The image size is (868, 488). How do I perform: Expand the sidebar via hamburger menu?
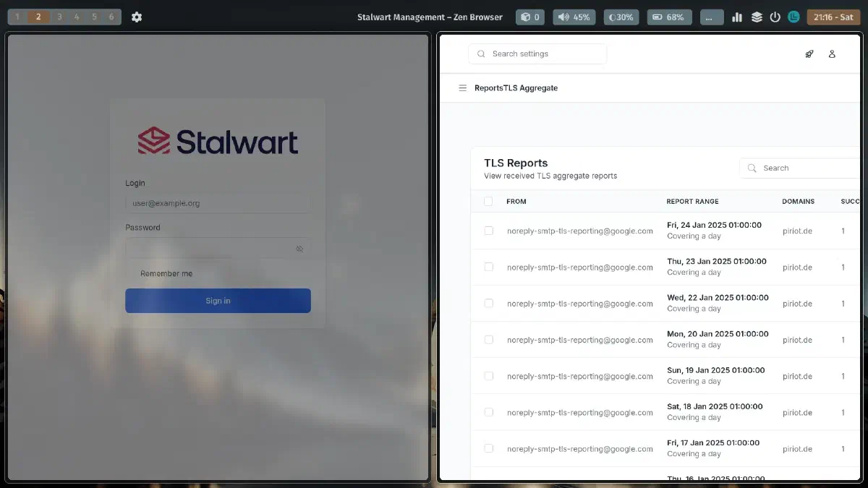[x=463, y=88]
